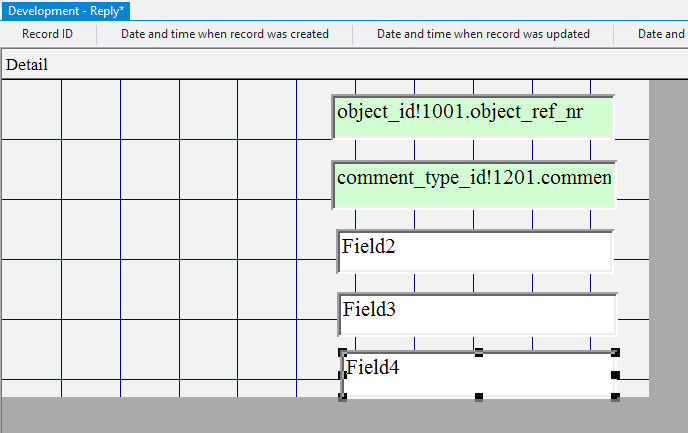Click the record created date column header
Image resolution: width=688 pixels, height=433 pixels.
(225, 34)
